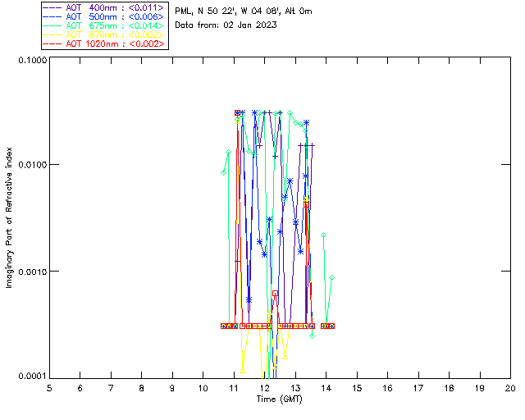Image resolution: width=525 pixels, height=420 pixels.
Task: Click the red dashed 1020nm legend line
Action: click(52, 44)
